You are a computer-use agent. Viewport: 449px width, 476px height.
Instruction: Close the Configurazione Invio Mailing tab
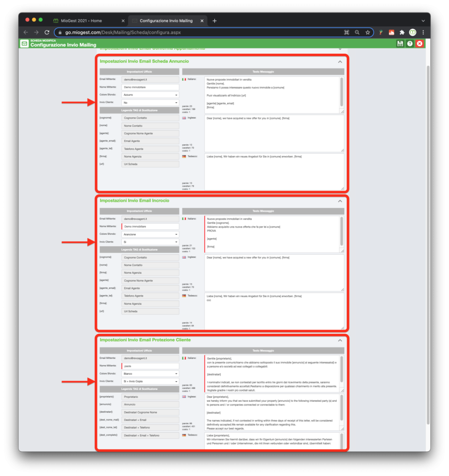(202, 21)
